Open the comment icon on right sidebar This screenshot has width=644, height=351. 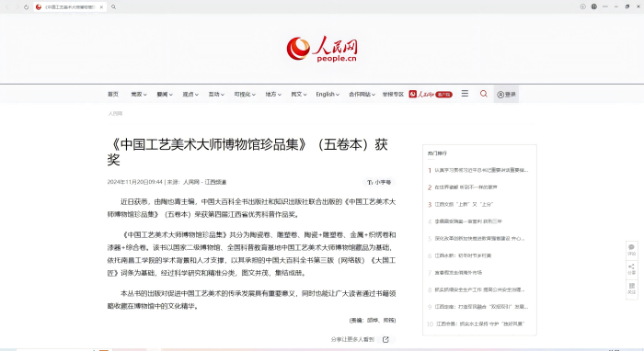coord(632,249)
